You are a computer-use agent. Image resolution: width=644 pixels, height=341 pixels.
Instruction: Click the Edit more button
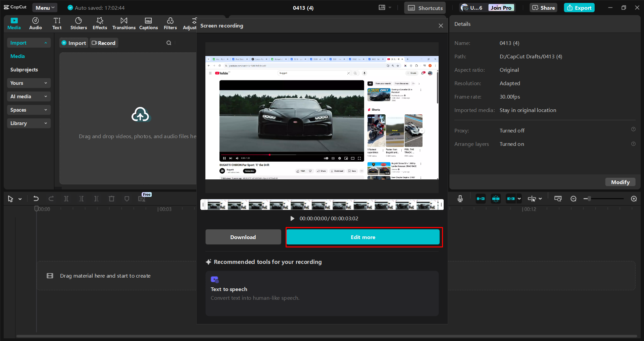[x=363, y=237]
